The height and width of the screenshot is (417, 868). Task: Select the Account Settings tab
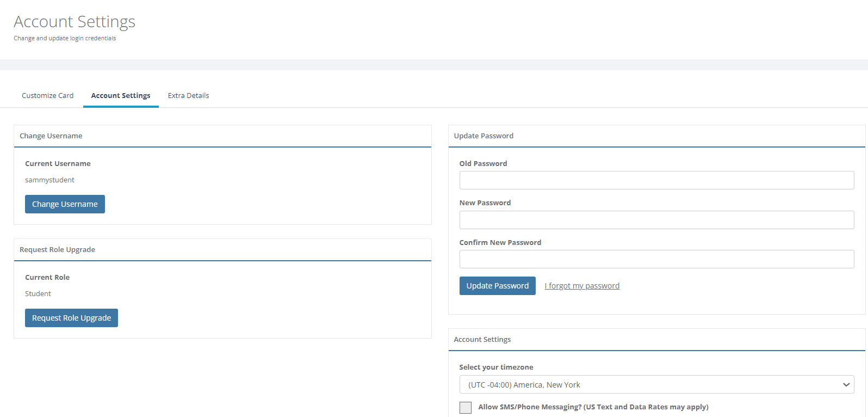(x=121, y=95)
